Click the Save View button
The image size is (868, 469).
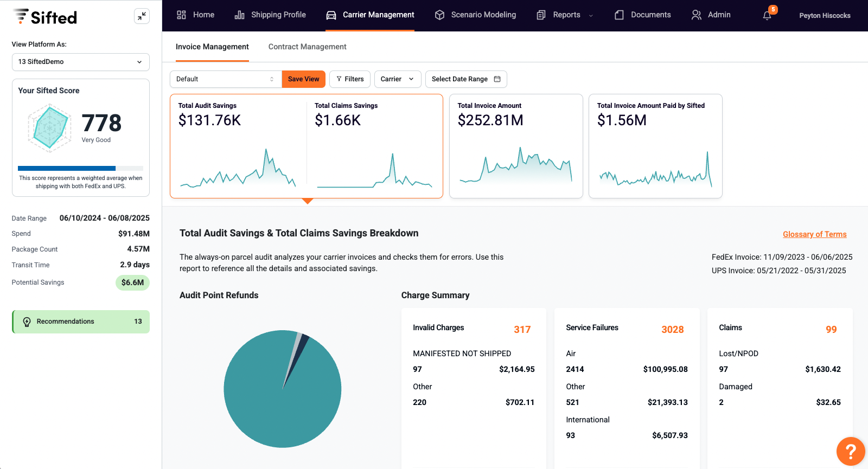click(303, 79)
